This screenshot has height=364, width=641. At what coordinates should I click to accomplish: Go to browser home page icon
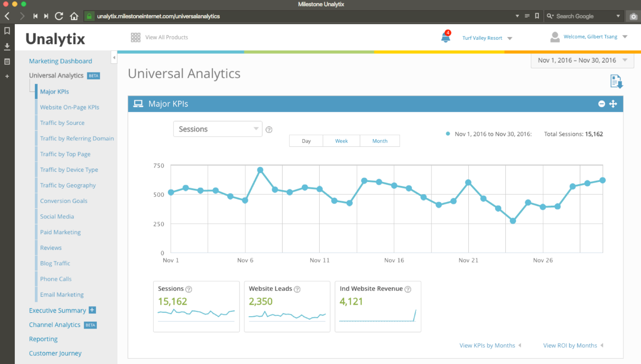click(x=74, y=16)
